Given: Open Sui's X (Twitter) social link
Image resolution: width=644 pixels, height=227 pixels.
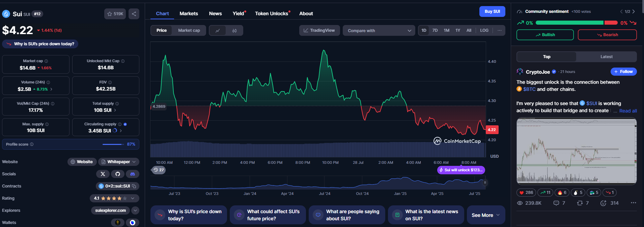Looking at the screenshot, I should coord(103,174).
